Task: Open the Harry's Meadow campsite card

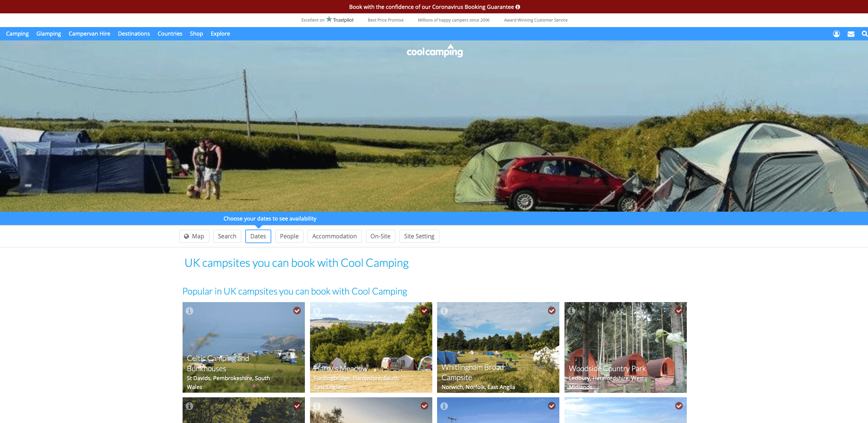Action: point(371,347)
